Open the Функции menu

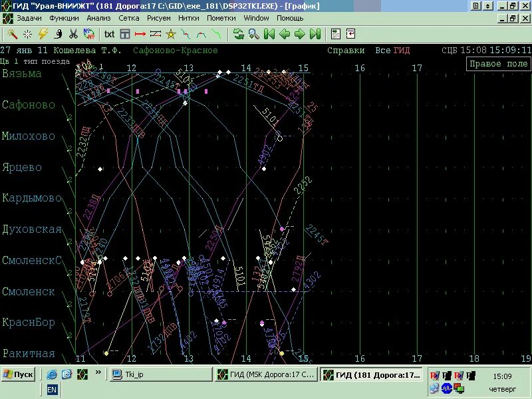click(x=64, y=19)
